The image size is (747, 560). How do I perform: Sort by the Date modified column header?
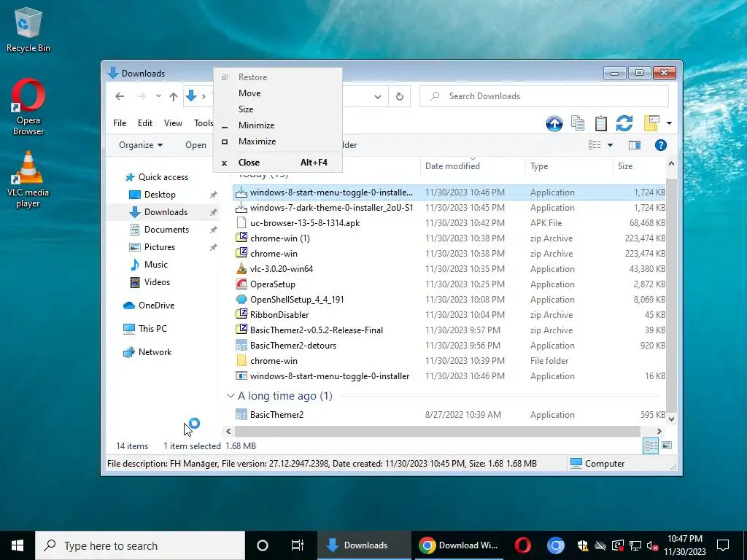click(x=473, y=166)
